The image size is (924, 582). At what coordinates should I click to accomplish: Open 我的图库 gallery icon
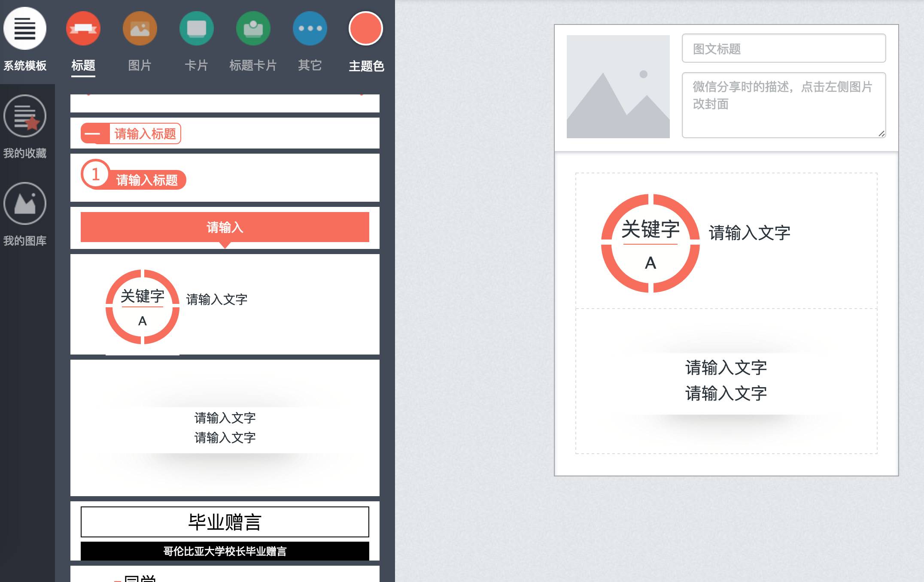click(x=25, y=203)
